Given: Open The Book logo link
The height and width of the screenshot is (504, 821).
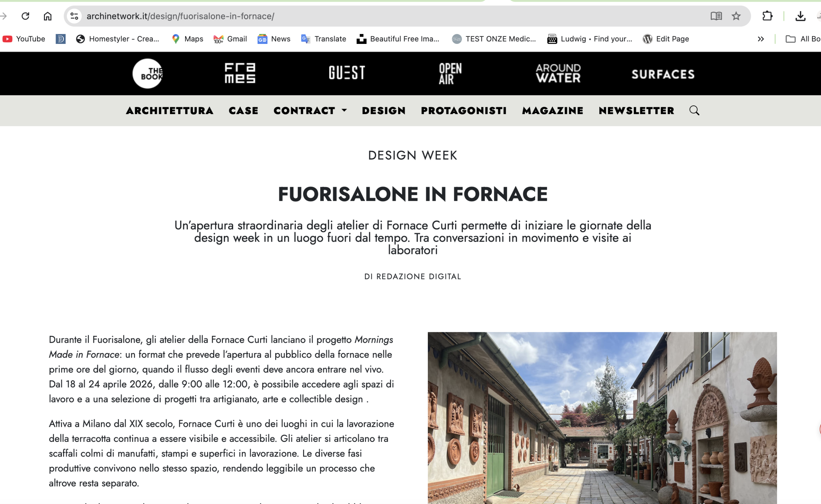Looking at the screenshot, I should click(x=148, y=73).
